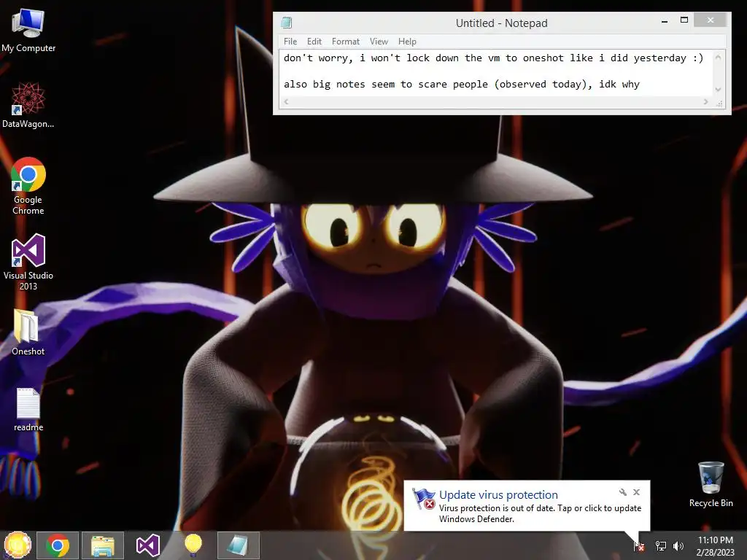Click the Notepad vertical scrollbar down arrow
Image resolution: width=747 pixels, height=560 pixels.
point(718,89)
